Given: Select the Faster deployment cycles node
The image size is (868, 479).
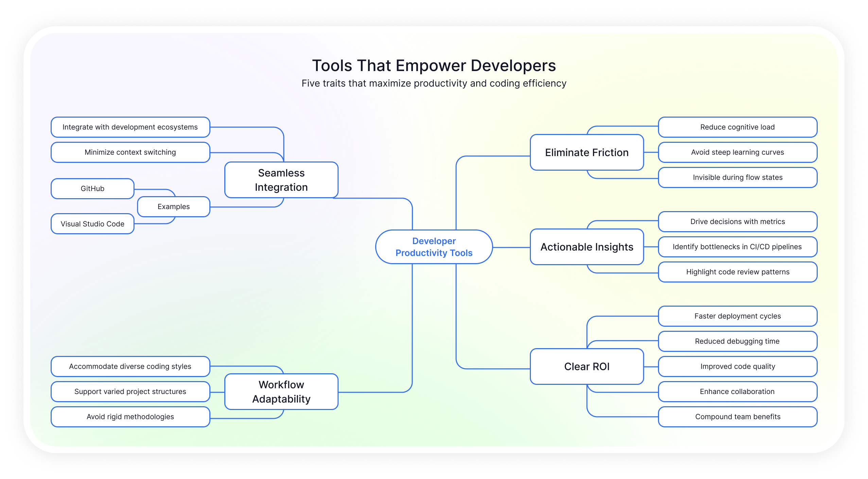Looking at the screenshot, I should pyautogui.click(x=737, y=316).
